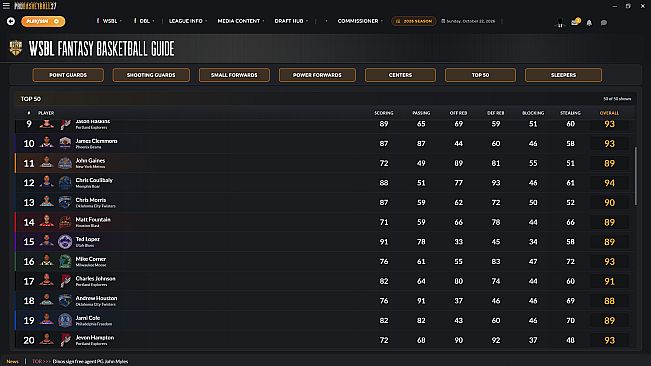Open the WSBL dropdown menu
The height and width of the screenshot is (366, 651).
[110, 21]
